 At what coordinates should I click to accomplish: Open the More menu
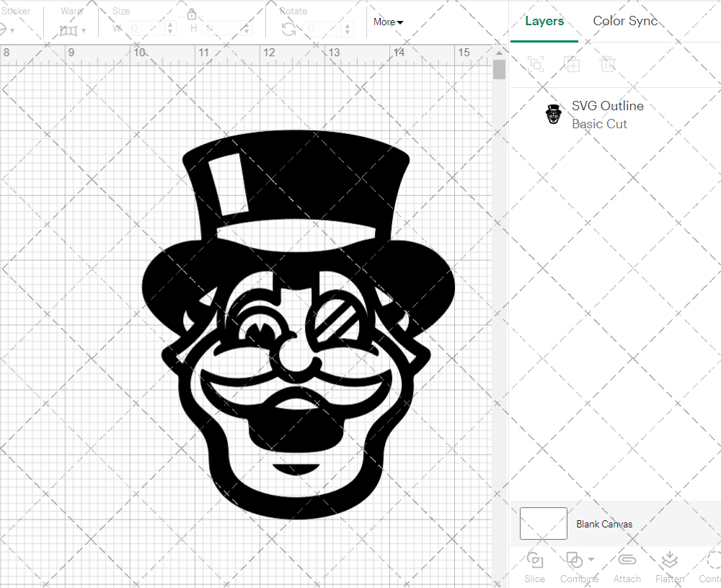pyautogui.click(x=387, y=22)
